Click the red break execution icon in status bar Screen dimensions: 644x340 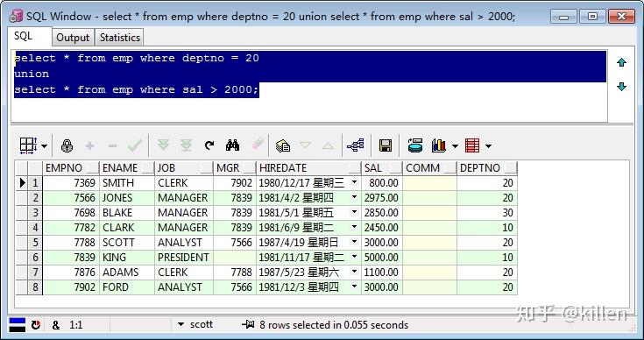coord(36,325)
